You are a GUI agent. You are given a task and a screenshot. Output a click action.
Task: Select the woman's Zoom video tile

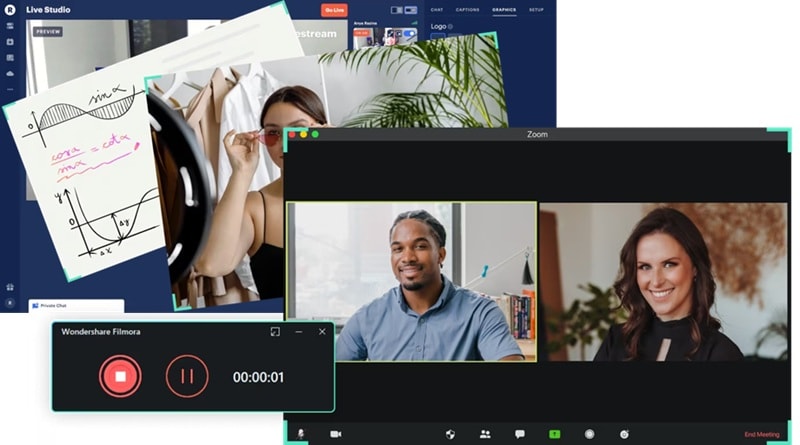(x=663, y=282)
